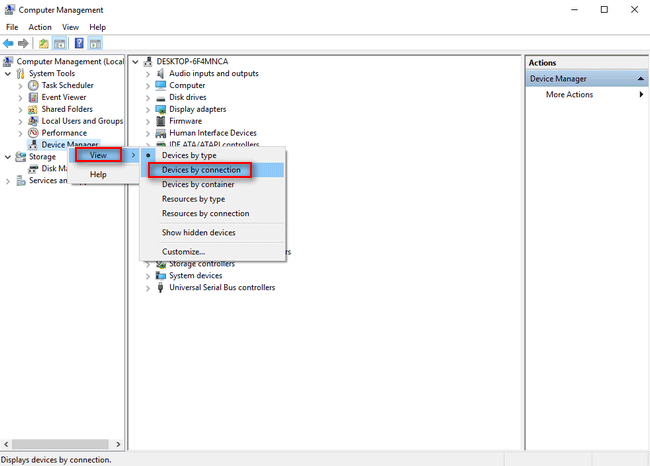
Task: Open the View menu in menu bar
Action: click(x=70, y=27)
